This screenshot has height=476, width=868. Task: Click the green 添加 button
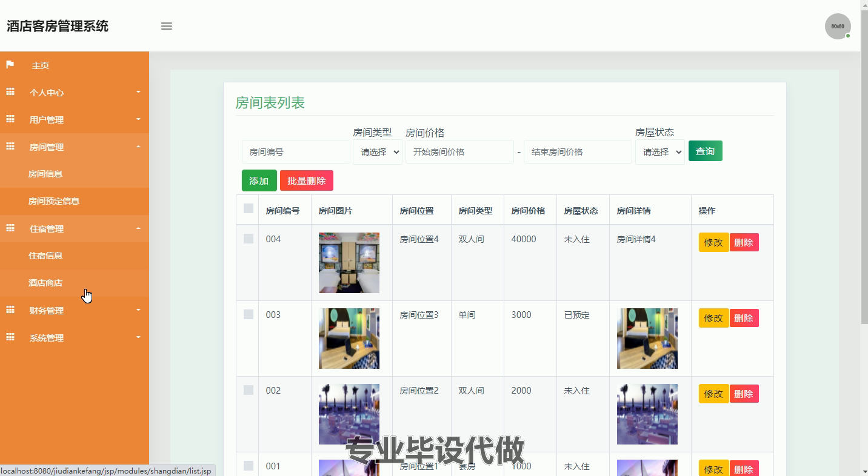tap(259, 180)
